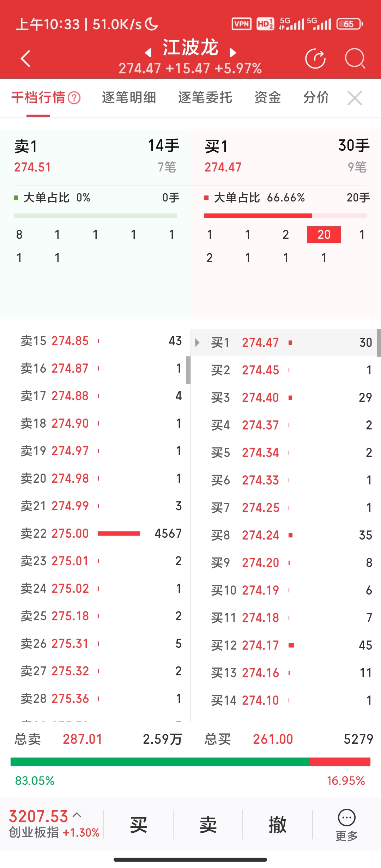Select the highlighted 20 order block

tap(324, 235)
